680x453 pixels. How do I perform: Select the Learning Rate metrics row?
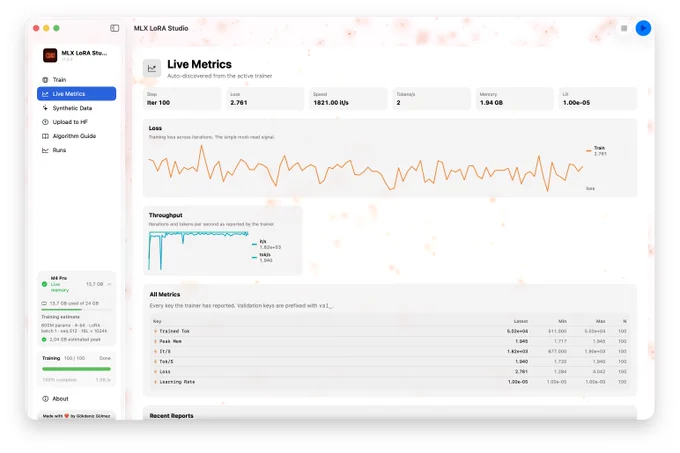[x=389, y=382]
